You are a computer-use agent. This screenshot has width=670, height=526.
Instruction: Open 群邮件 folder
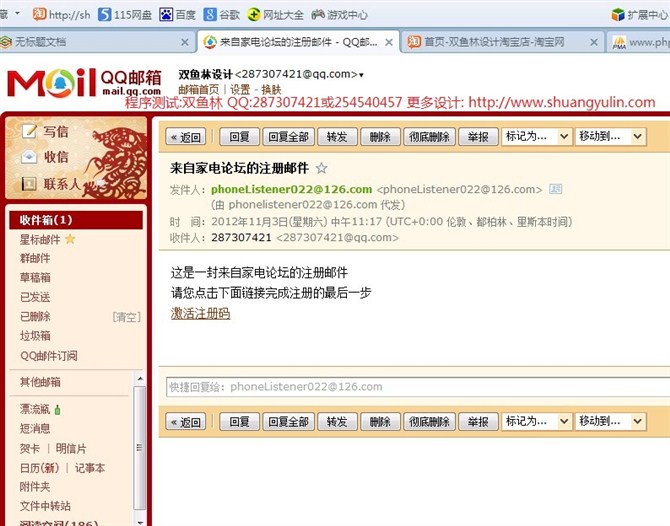click(35, 258)
